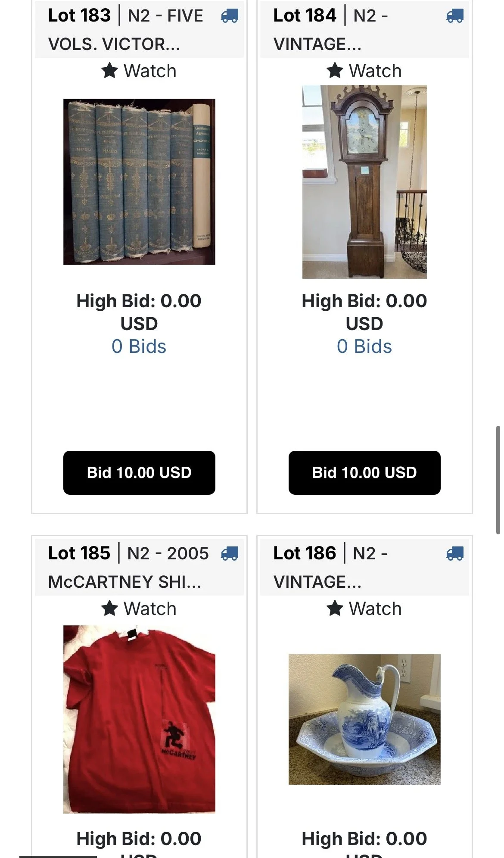The image size is (504, 858).
Task: Toggle the Watch star for Lot 184
Action: [x=364, y=71]
